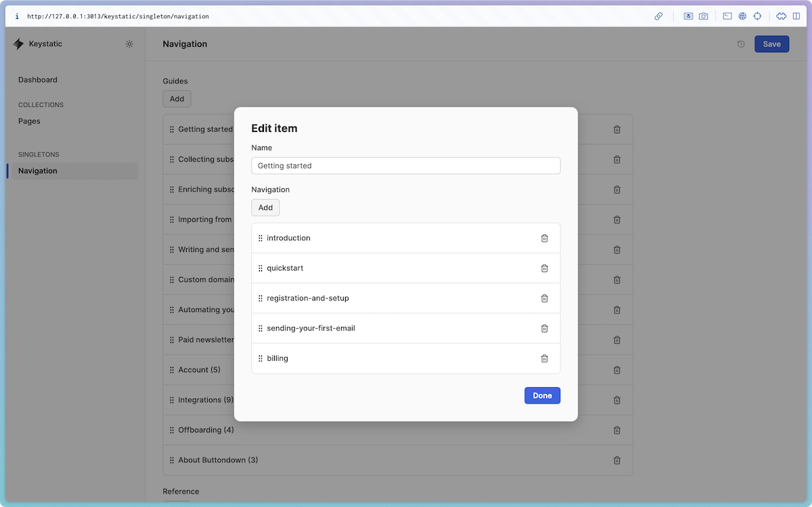Grab the drag handle for introduction
Viewport: 812px width, 507px height.
click(x=261, y=238)
